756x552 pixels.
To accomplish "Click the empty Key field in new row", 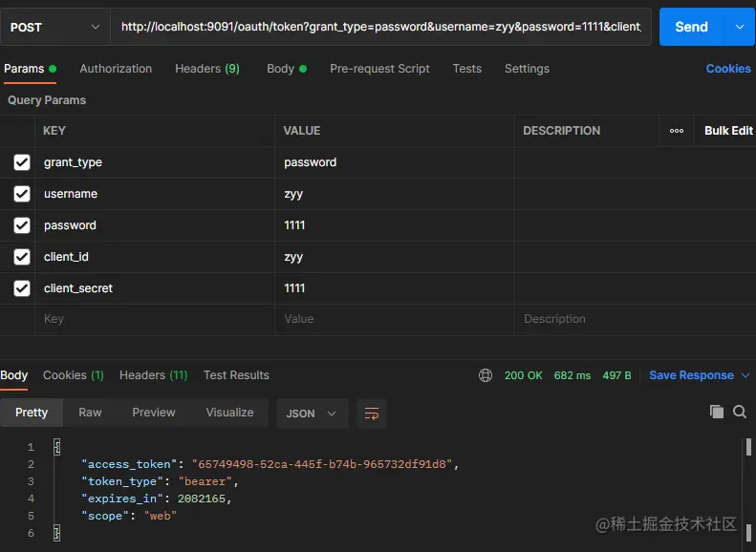I will [x=154, y=319].
